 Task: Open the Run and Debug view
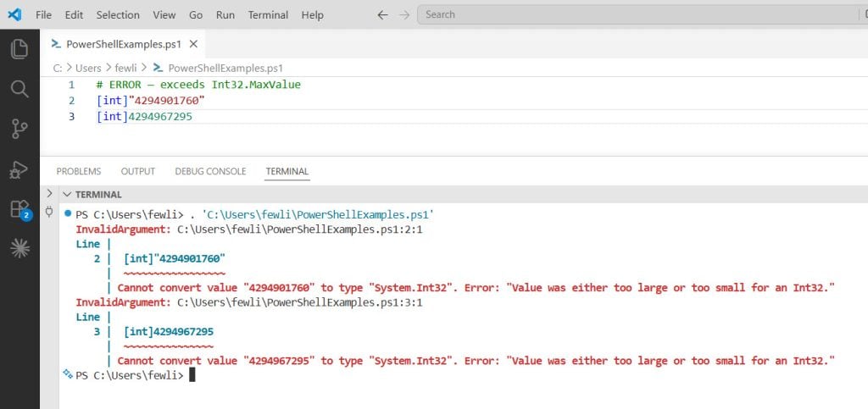(x=19, y=169)
